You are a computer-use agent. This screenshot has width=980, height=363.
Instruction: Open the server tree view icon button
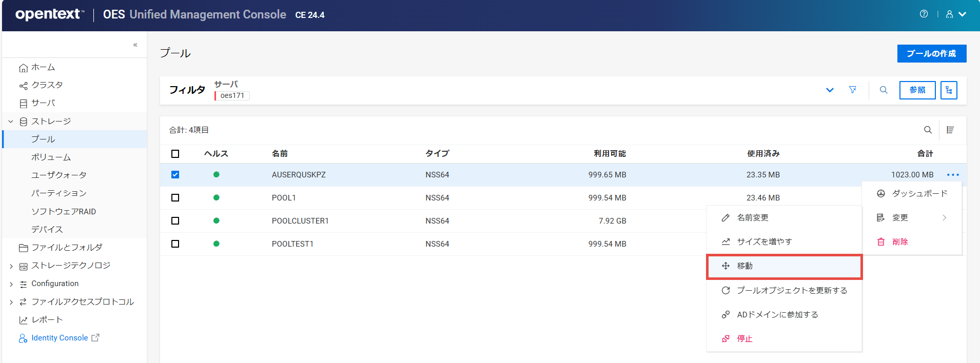click(949, 90)
